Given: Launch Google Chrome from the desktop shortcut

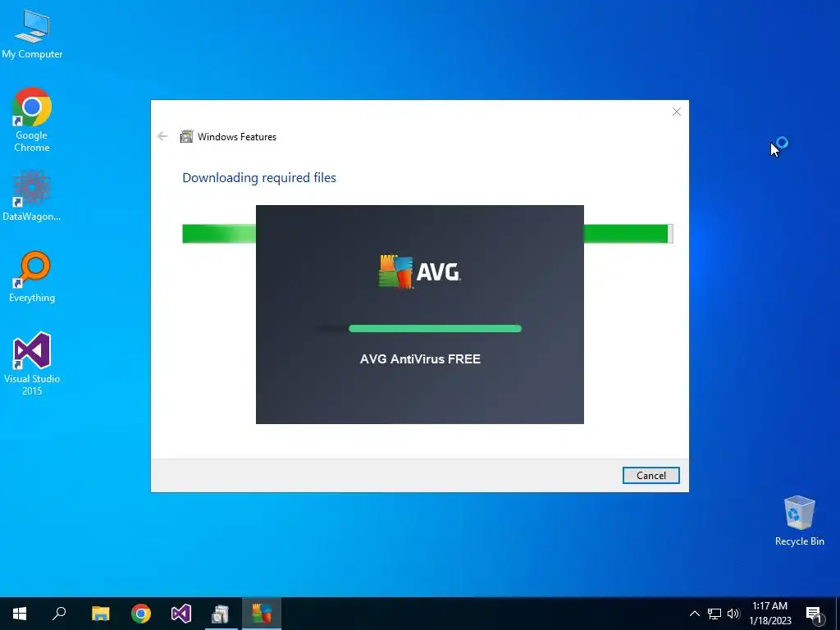Looking at the screenshot, I should pyautogui.click(x=32, y=120).
